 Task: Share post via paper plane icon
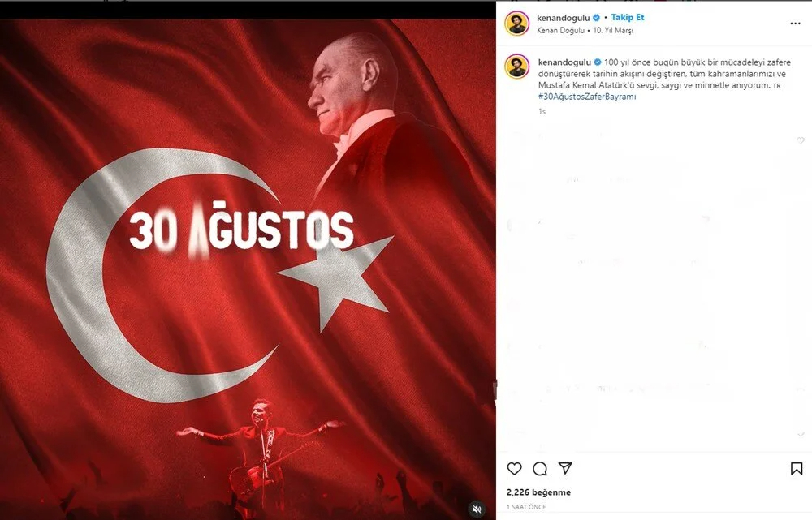tap(565, 468)
